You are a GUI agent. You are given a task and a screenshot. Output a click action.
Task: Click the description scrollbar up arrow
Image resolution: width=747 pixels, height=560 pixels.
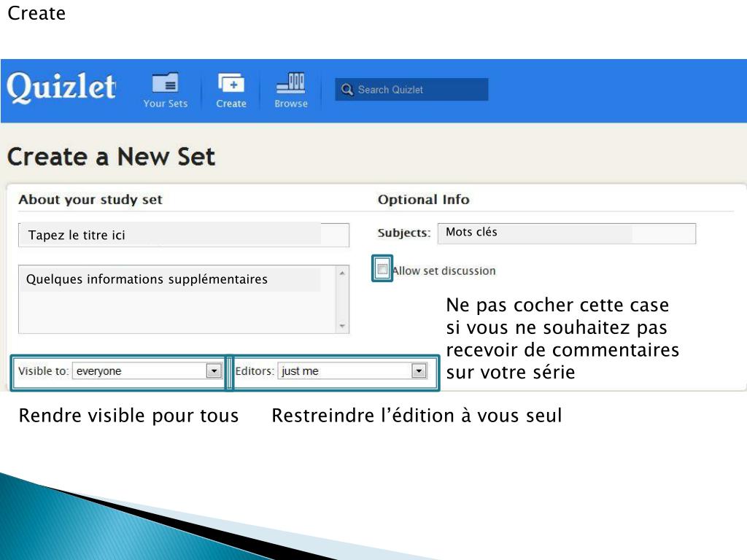click(x=342, y=273)
